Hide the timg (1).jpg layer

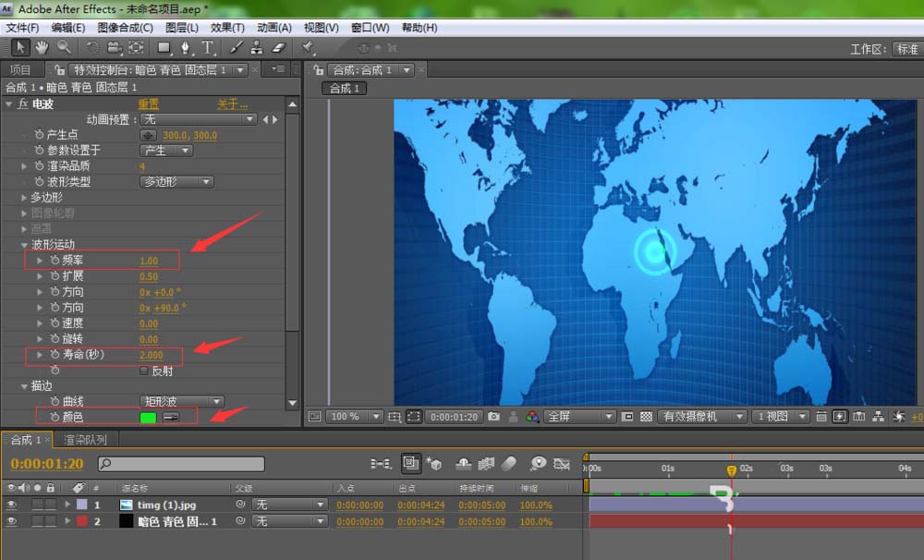click(11, 505)
